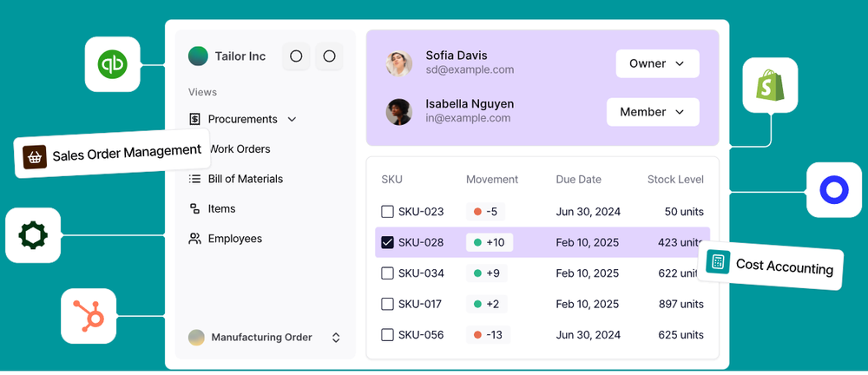Viewport: 868px width, 375px height.
Task: Click Isabella Nguyen's profile photo
Action: 398,112
